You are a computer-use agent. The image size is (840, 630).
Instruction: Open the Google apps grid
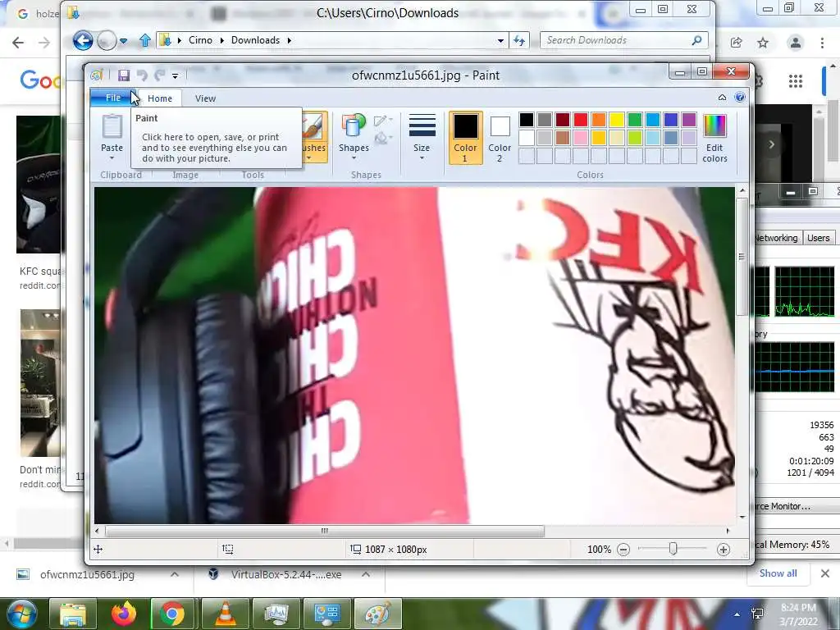(x=796, y=81)
